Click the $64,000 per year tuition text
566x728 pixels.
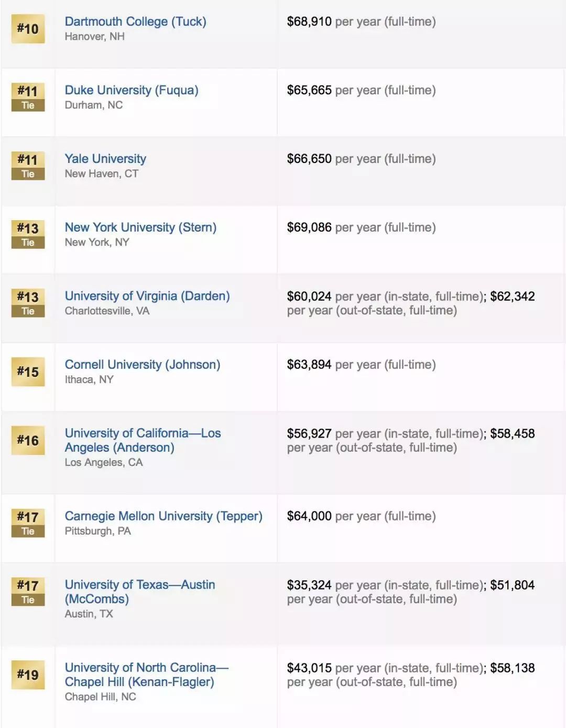pyautogui.click(x=361, y=516)
